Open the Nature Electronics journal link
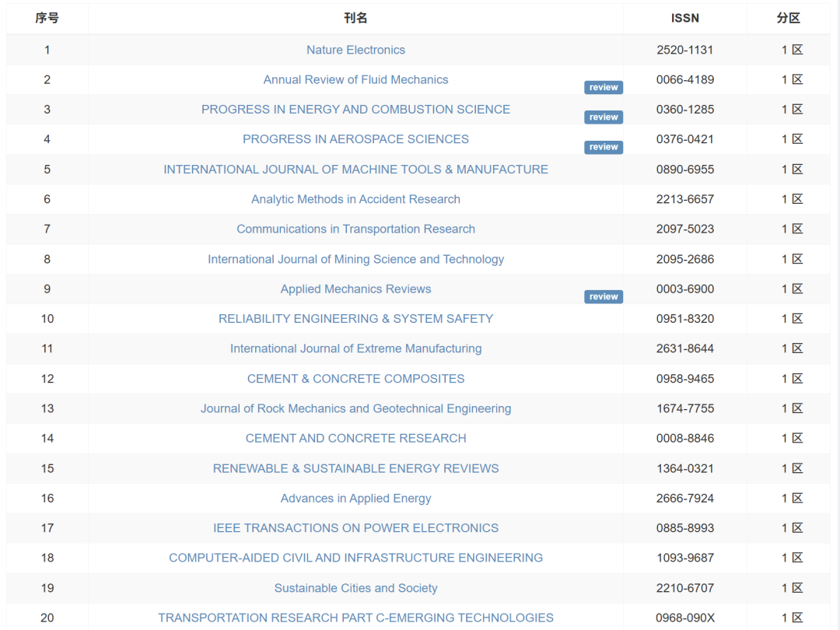 point(355,50)
